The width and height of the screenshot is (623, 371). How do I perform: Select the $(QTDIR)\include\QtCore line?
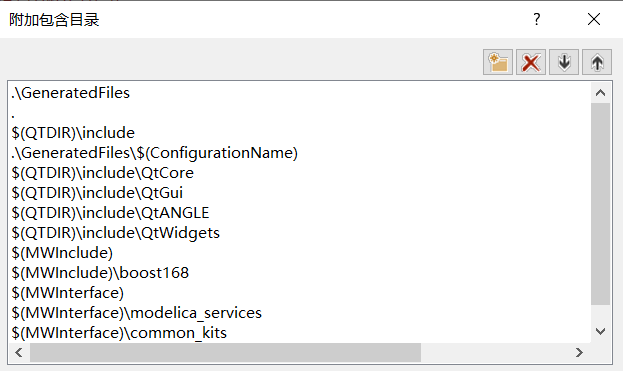(x=103, y=173)
